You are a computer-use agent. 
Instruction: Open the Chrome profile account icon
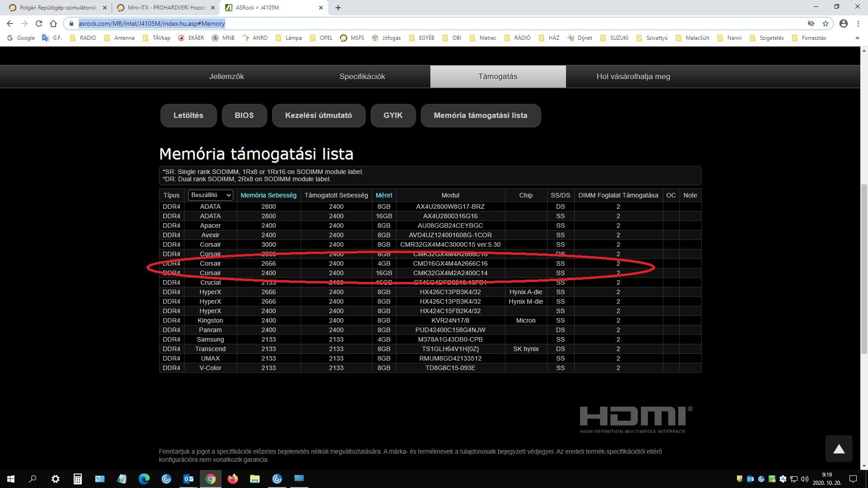pos(843,23)
